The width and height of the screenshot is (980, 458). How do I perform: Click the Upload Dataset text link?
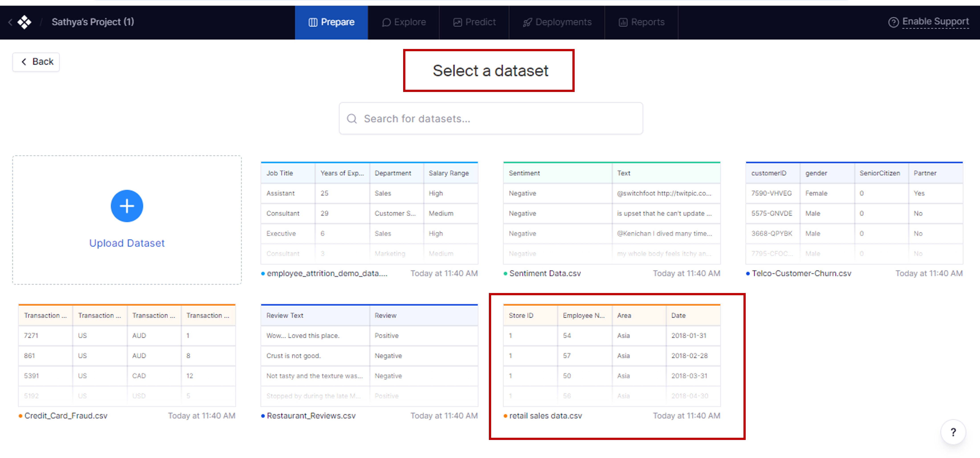tap(127, 243)
